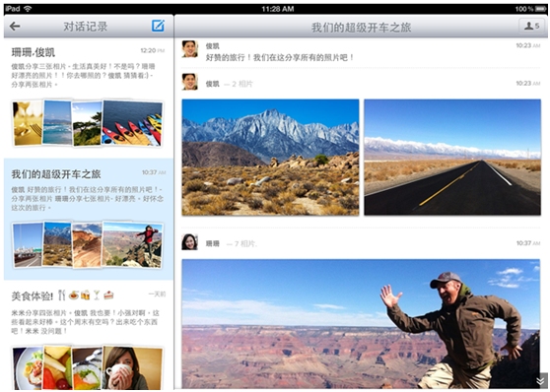
Task: Click the Wi-Fi icon in status bar
Action: 28,9
